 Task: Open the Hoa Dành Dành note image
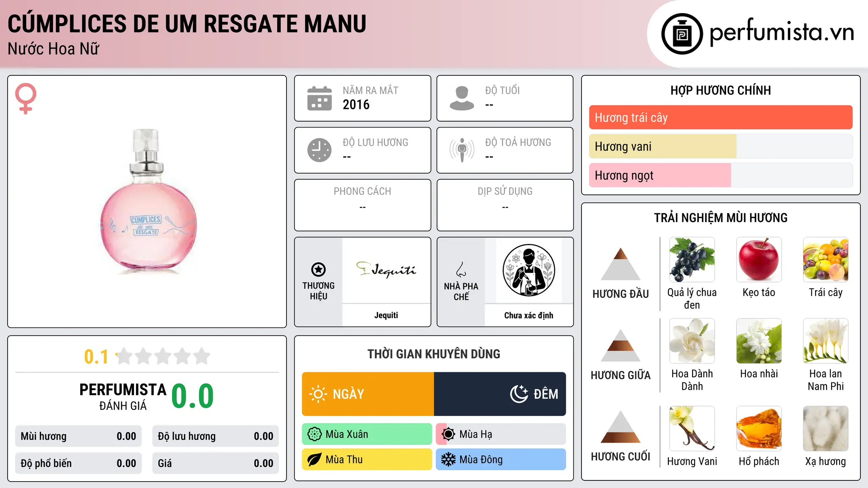692,341
